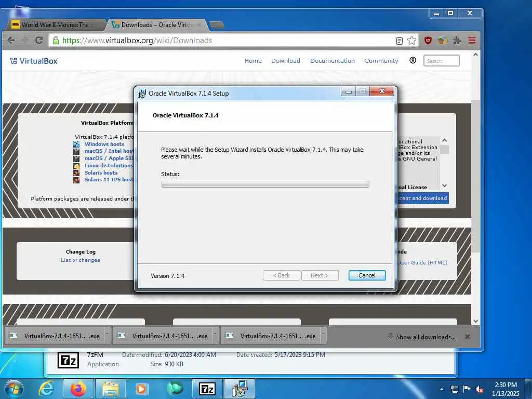Open dropdown for third VirtualBox-7.1.4 download item
This screenshot has width=532, height=399.
point(323,335)
